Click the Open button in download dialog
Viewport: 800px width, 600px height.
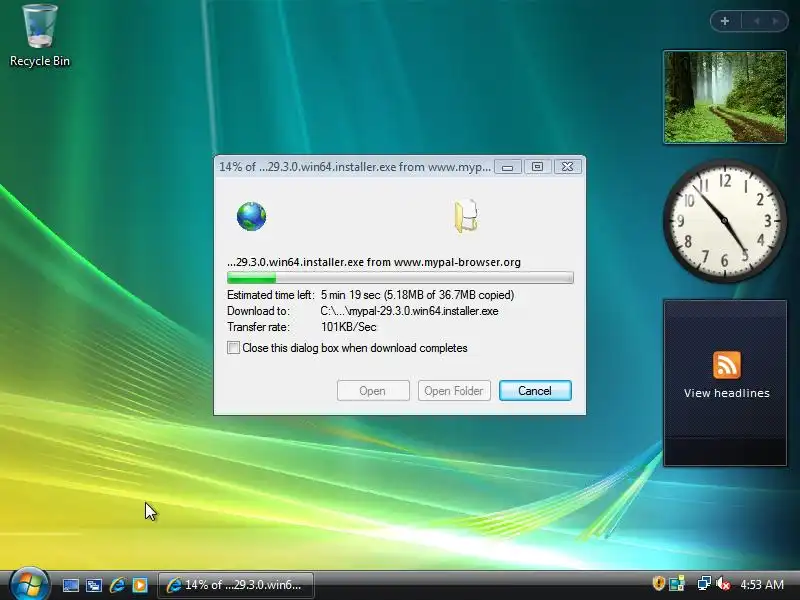pos(373,390)
